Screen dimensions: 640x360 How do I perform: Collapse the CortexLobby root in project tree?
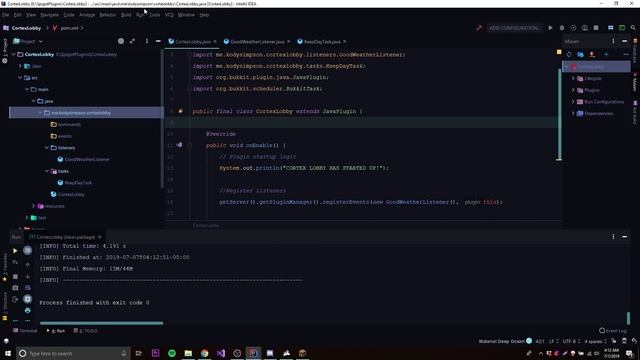tap(13, 54)
